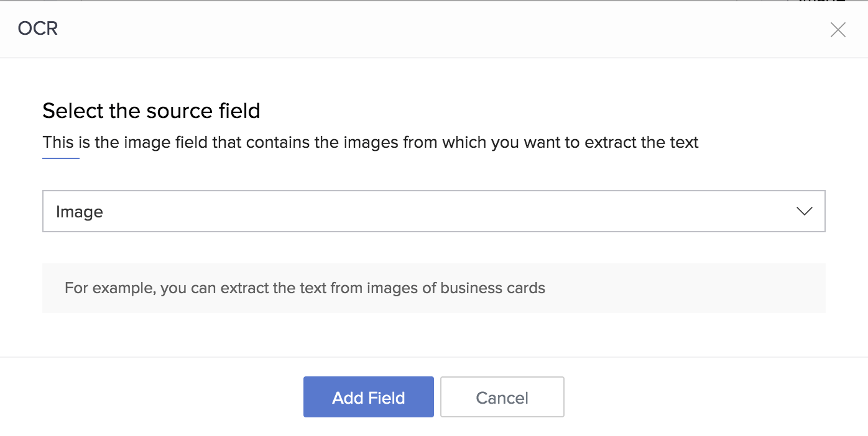Viewport: 868px width, 436px height.
Task: Cancel the OCR field dialog
Action: tap(502, 397)
